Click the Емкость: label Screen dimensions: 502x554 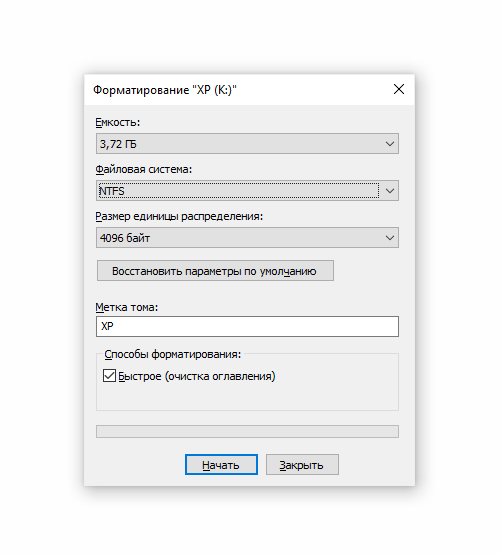[118, 123]
